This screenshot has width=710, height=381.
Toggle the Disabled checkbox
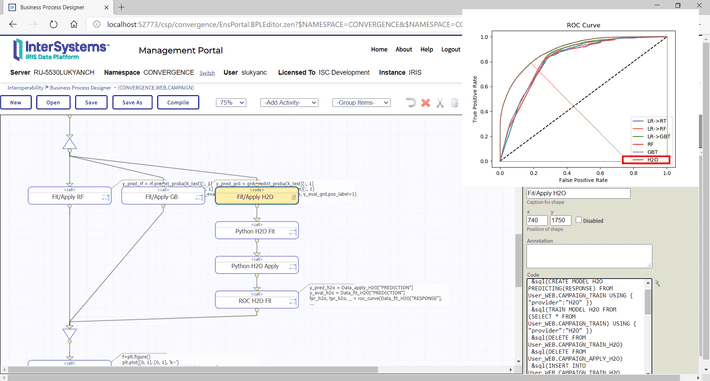point(578,220)
